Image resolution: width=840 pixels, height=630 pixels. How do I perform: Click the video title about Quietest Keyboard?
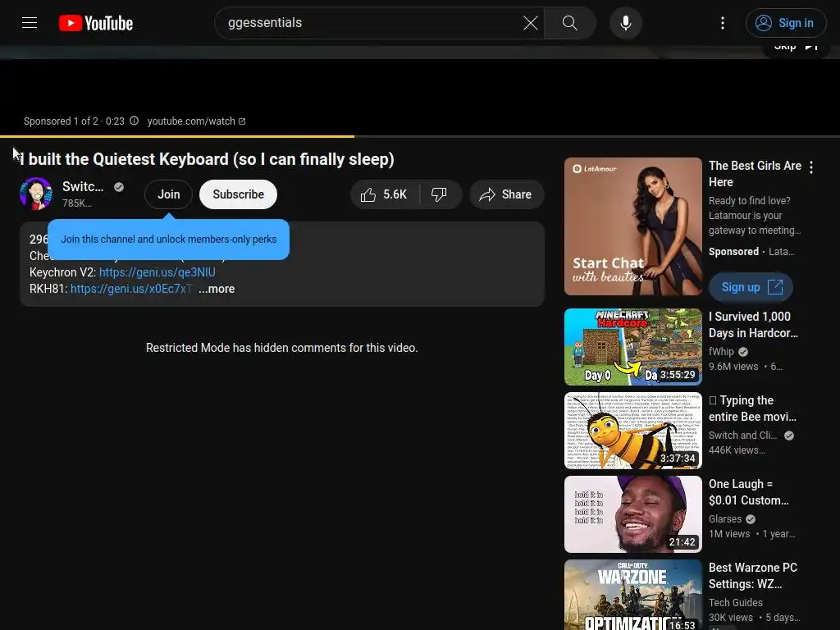click(207, 159)
